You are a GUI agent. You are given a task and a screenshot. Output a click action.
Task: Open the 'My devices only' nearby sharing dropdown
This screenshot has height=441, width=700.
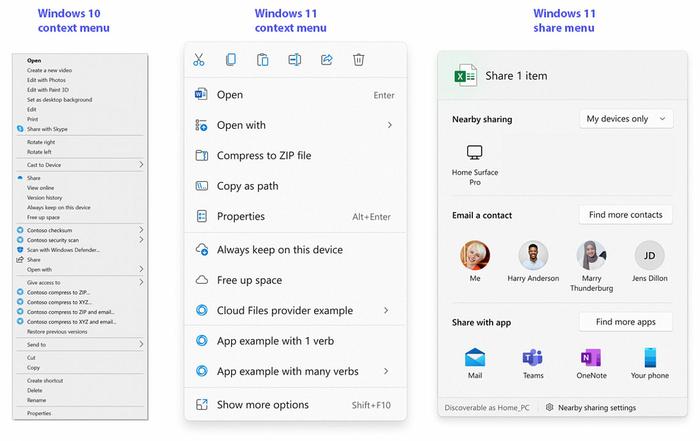(x=626, y=119)
